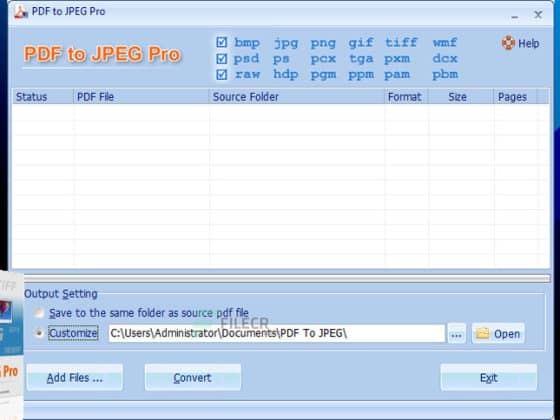Click the output path input field

coord(277,333)
